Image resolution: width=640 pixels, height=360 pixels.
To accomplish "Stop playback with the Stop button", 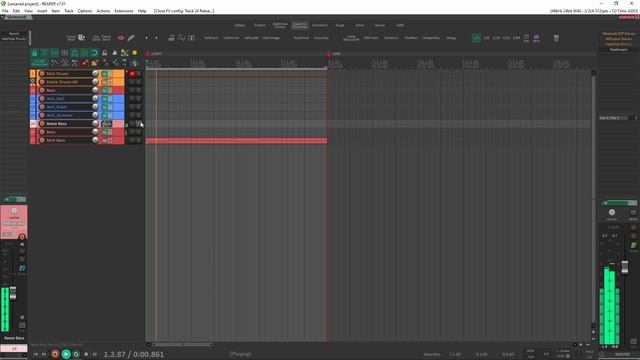I will [x=86, y=354].
